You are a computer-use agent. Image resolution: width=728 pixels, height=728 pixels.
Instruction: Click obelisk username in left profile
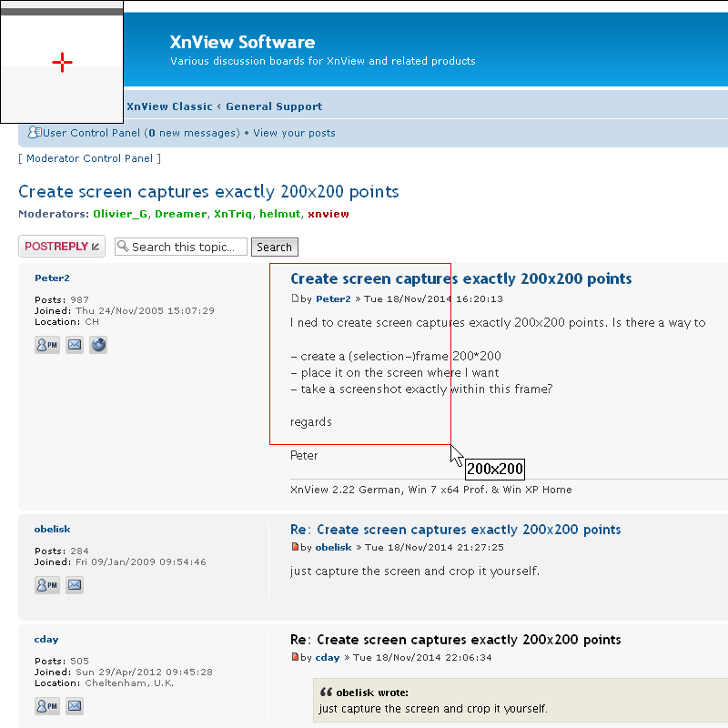(x=53, y=530)
